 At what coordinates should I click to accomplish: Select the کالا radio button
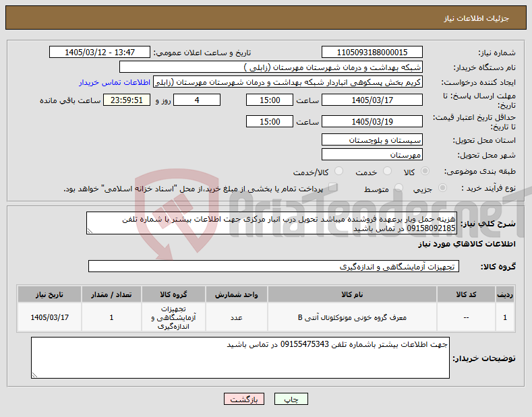(425, 171)
